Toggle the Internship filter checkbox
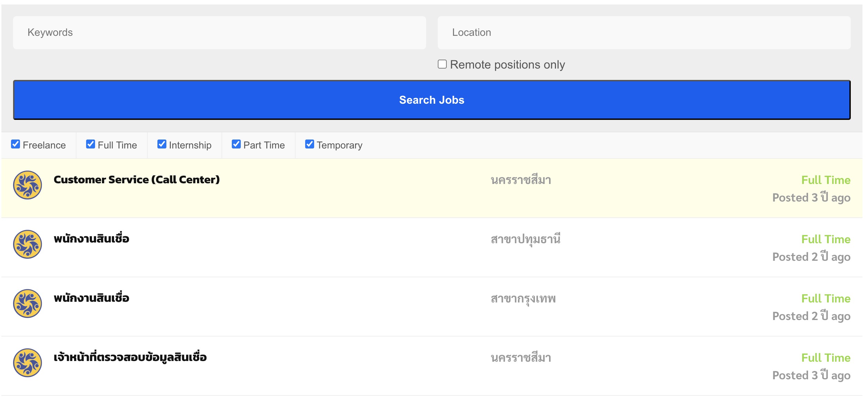Screen dimensions: 868x412 click(162, 144)
